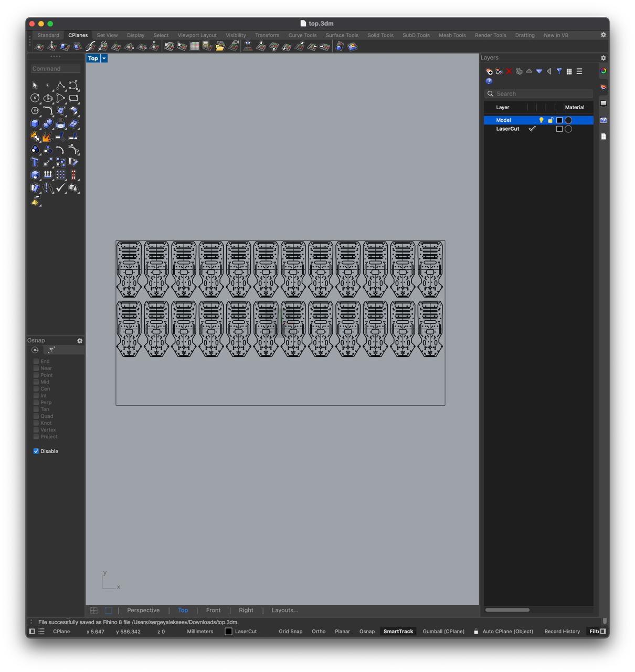Create a new layer in Layers panel
This screenshot has width=635, height=672.
[489, 71]
